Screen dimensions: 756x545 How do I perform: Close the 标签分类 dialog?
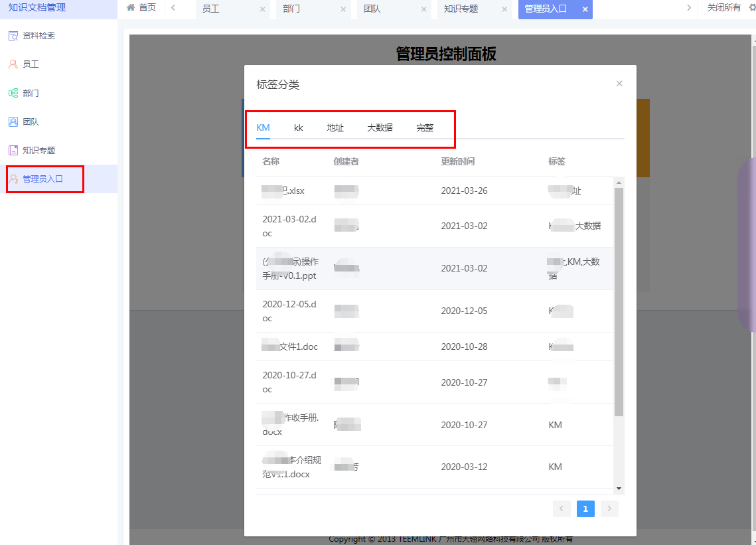click(x=619, y=84)
